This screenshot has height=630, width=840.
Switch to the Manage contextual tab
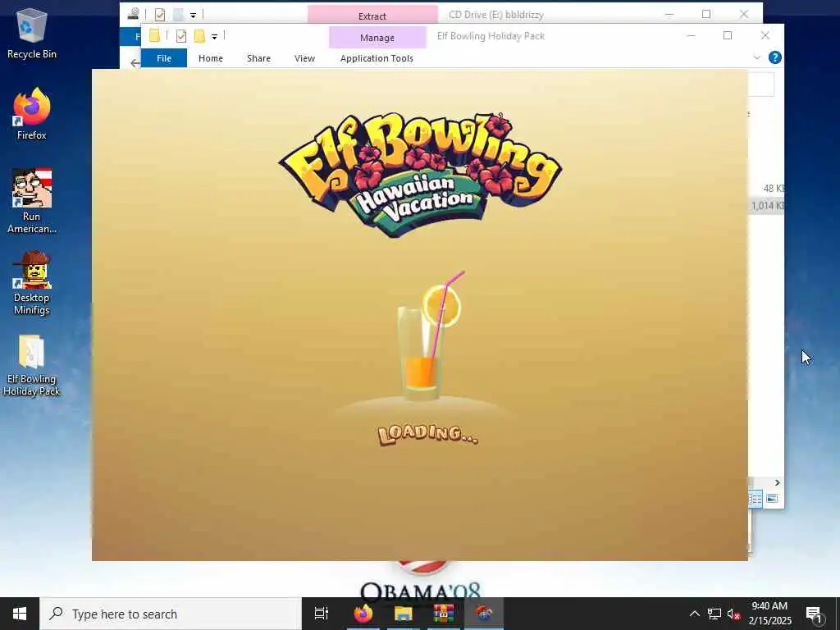coord(377,38)
